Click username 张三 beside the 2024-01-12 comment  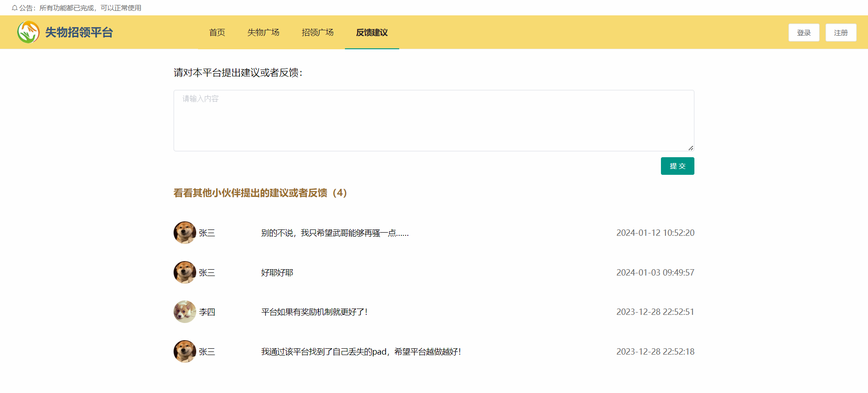pos(207,233)
